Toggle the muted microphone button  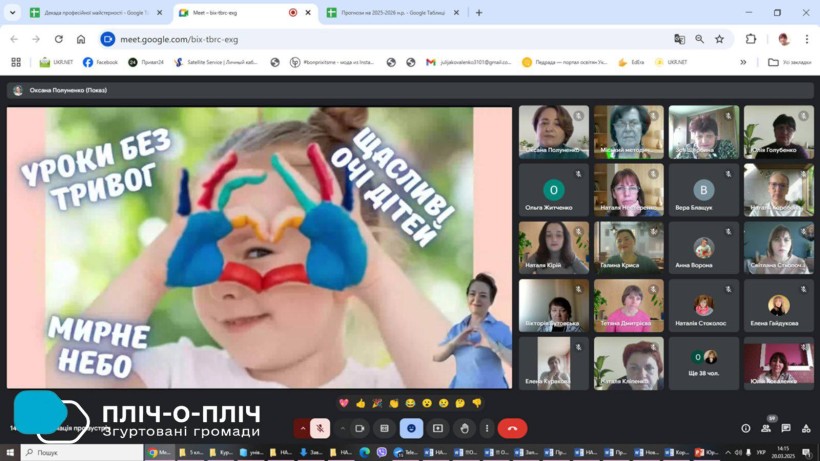pos(320,429)
